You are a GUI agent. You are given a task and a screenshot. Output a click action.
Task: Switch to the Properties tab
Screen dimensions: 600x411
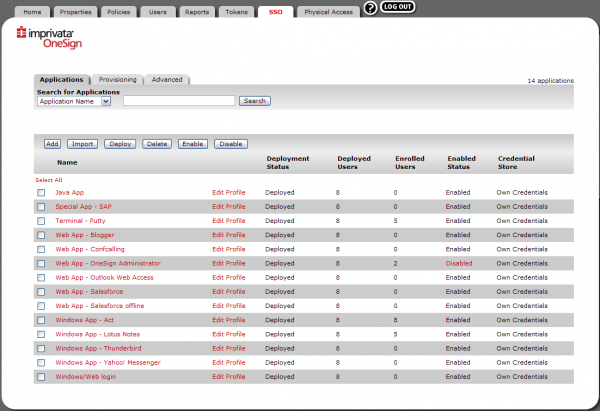click(x=75, y=12)
